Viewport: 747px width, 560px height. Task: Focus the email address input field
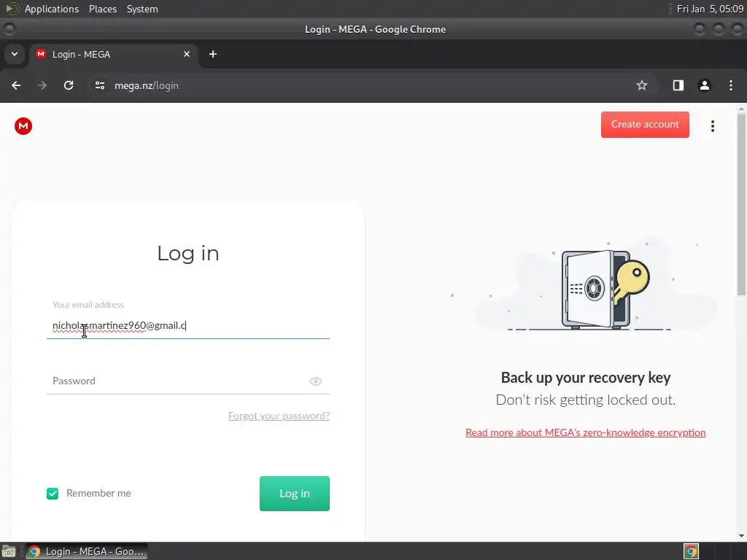click(x=187, y=326)
